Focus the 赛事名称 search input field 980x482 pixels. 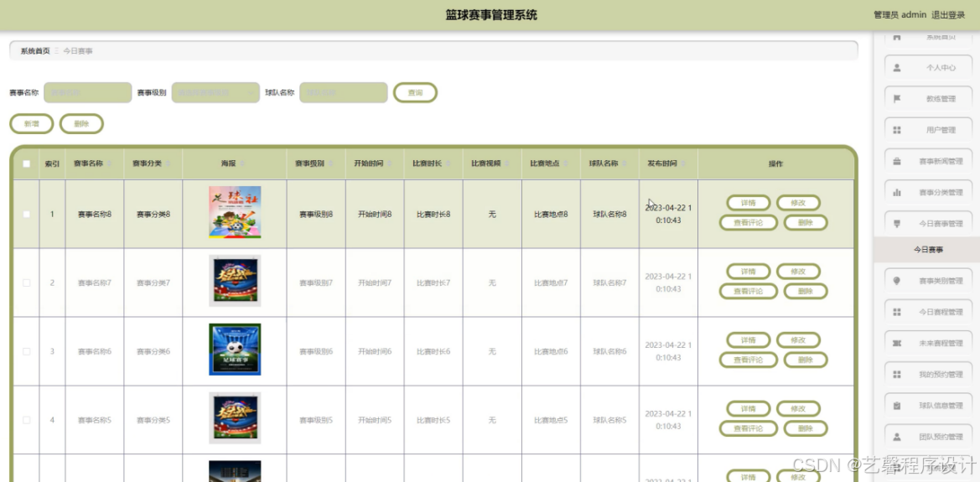(x=87, y=92)
